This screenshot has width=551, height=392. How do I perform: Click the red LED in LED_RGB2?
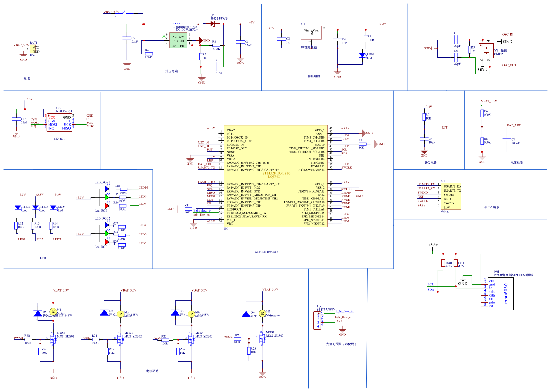[x=107, y=242]
